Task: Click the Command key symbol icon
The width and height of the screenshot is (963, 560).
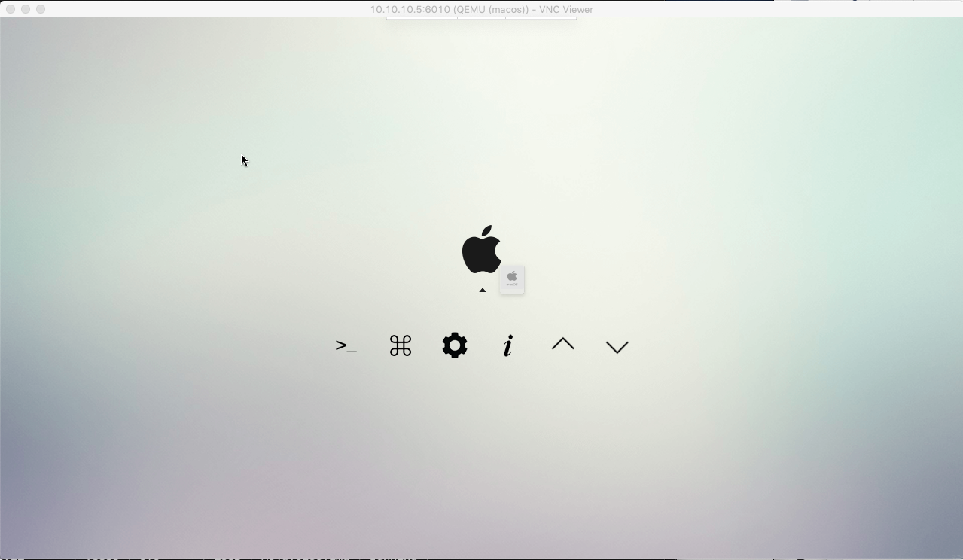Action: pyautogui.click(x=401, y=345)
